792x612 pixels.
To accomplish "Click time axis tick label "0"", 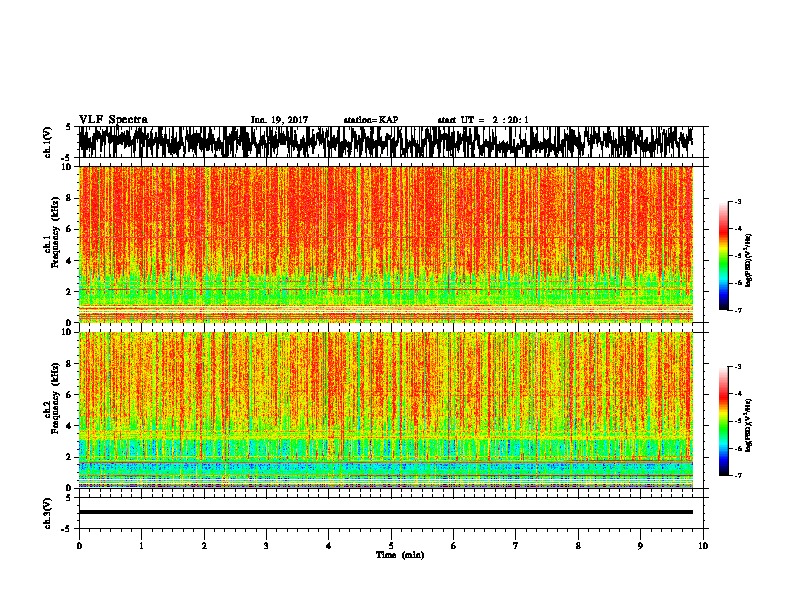I will pos(79,546).
